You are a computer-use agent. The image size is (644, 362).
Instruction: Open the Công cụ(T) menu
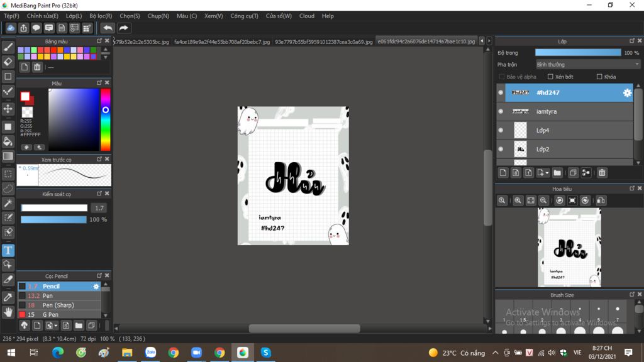point(245,16)
